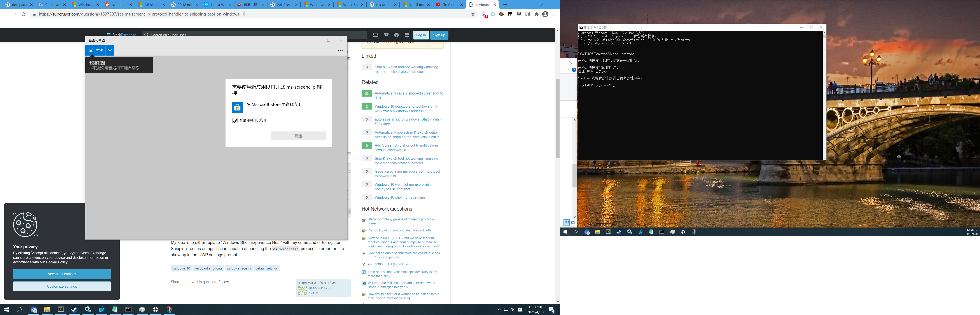Click the Microsoft Store icon in dialog
The image size is (980, 315).
[237, 107]
